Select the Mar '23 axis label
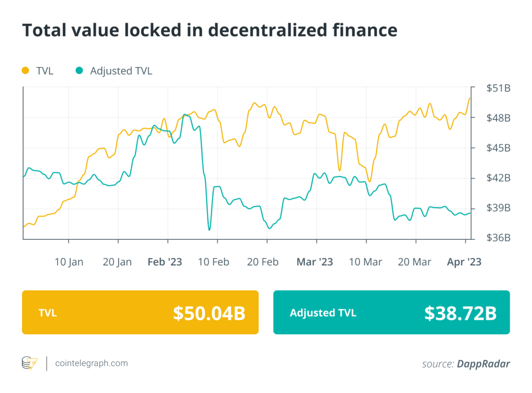Image resolution: width=532 pixels, height=393 pixels. tap(314, 262)
